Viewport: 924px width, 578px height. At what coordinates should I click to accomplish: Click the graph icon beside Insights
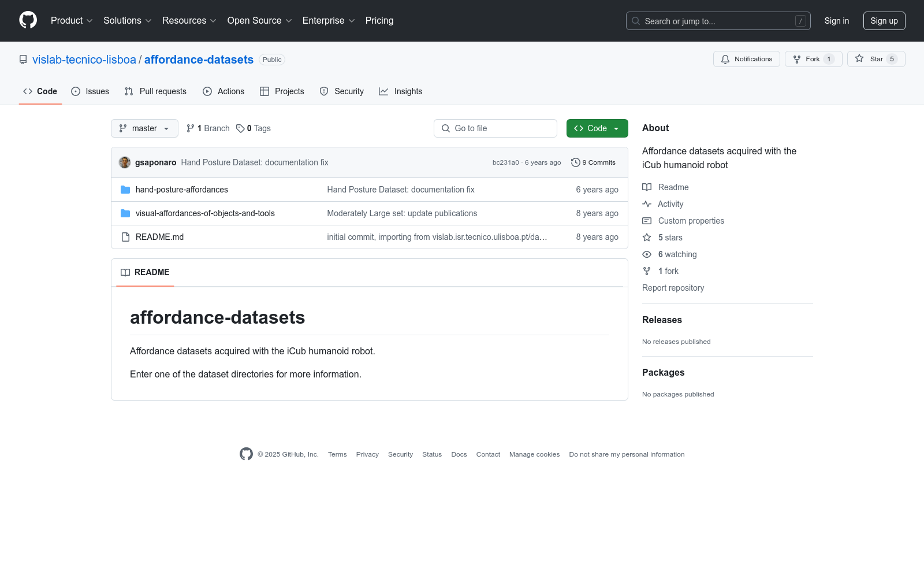383,91
